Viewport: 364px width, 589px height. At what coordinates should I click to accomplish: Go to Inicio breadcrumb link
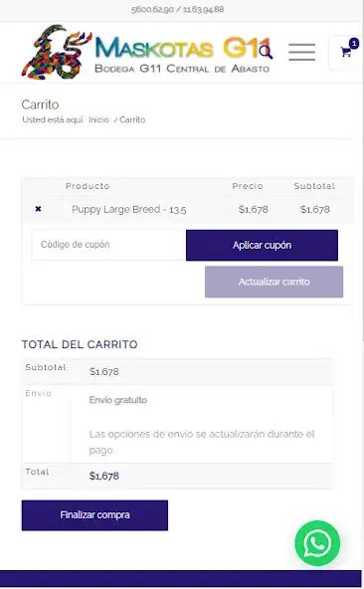[98, 119]
